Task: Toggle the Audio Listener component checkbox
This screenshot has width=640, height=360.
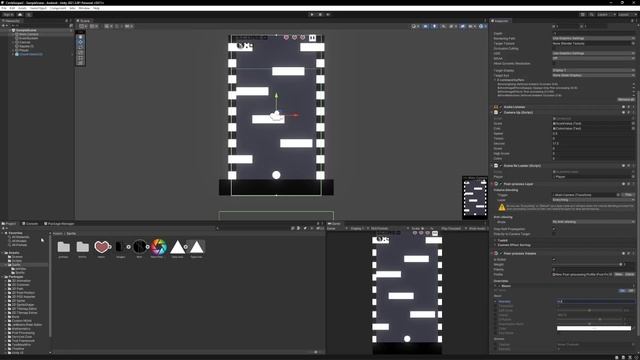Action: click(x=501, y=107)
